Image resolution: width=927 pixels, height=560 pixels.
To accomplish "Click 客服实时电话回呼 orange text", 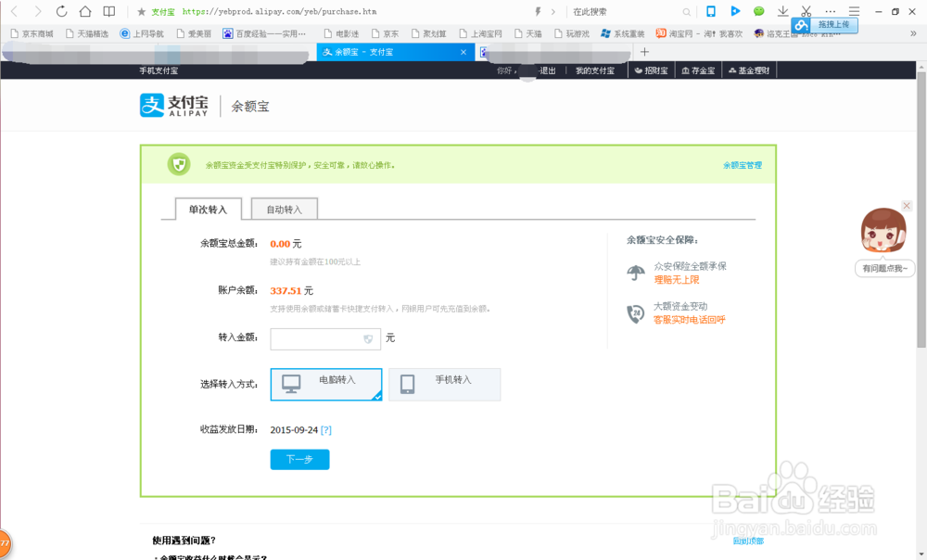I will pos(690,320).
